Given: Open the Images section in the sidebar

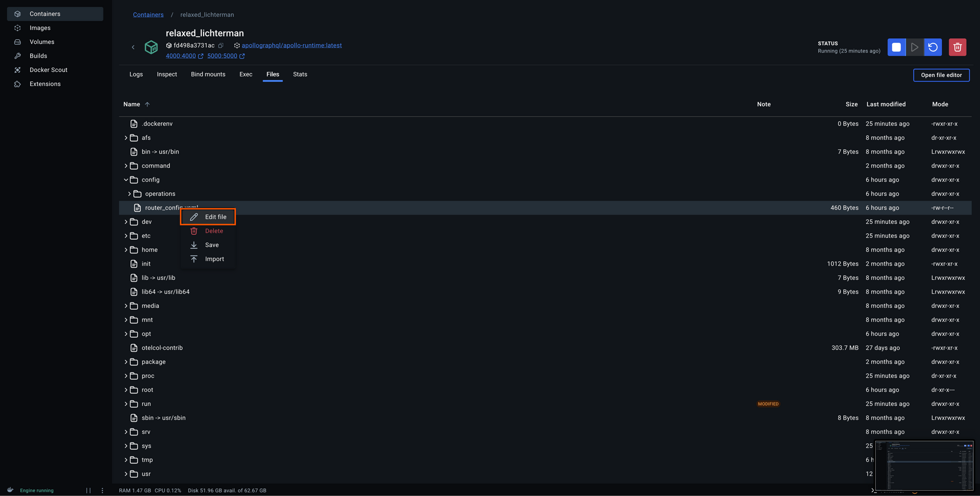Looking at the screenshot, I should tap(40, 28).
